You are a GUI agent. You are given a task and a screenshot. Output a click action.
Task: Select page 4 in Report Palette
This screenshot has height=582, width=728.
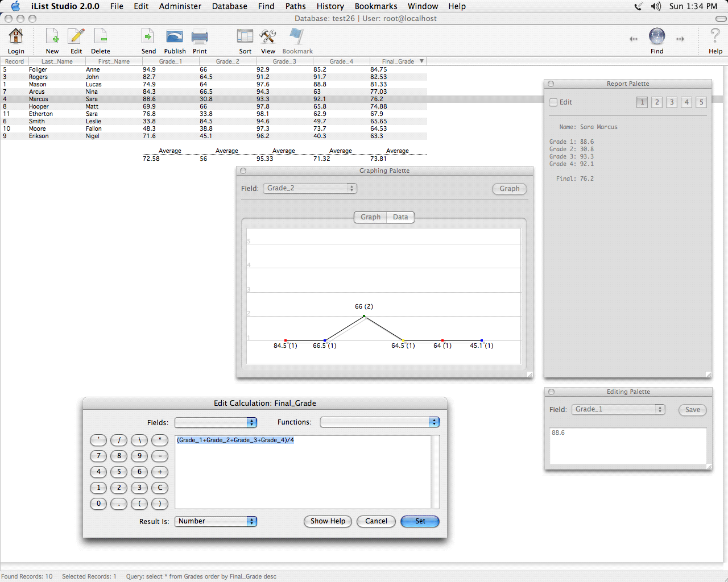(686, 102)
